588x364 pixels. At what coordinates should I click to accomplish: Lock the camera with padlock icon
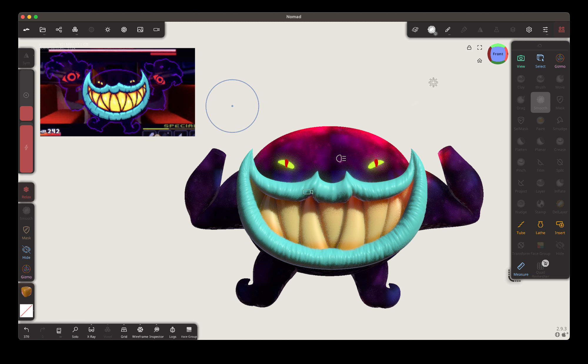click(469, 48)
